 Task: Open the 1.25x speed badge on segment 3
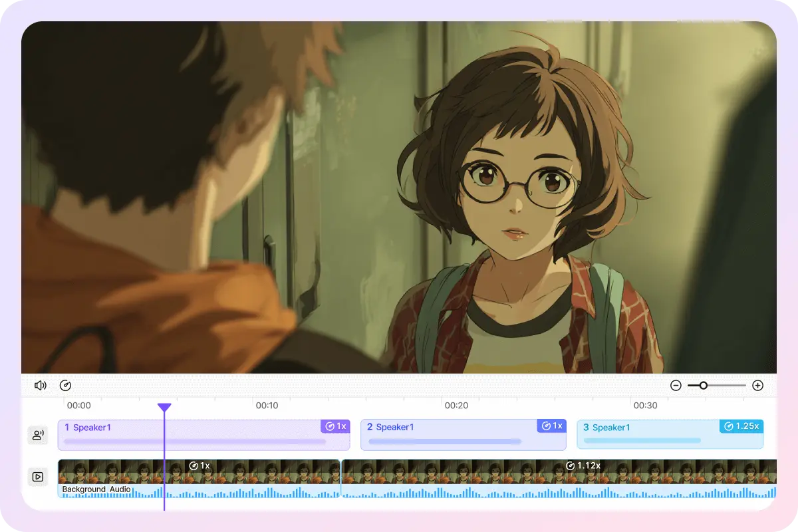(x=741, y=426)
